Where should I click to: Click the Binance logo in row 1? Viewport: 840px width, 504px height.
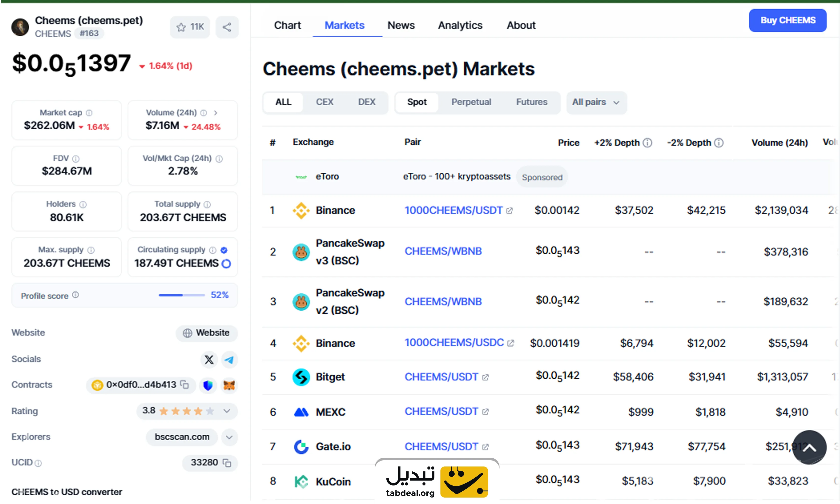(301, 211)
